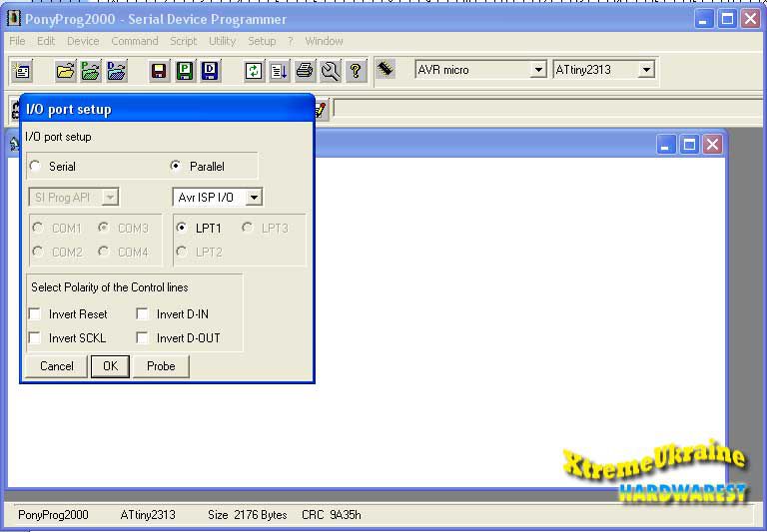Screen dimensions: 767x532
Task: Open the AVR micro device family dropdown
Action: coord(538,70)
